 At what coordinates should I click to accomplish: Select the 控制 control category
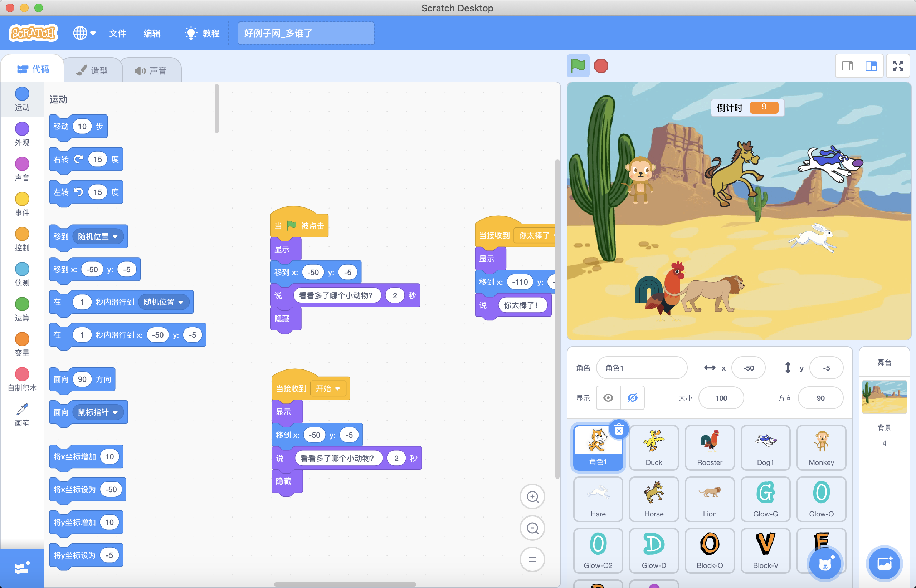click(22, 239)
